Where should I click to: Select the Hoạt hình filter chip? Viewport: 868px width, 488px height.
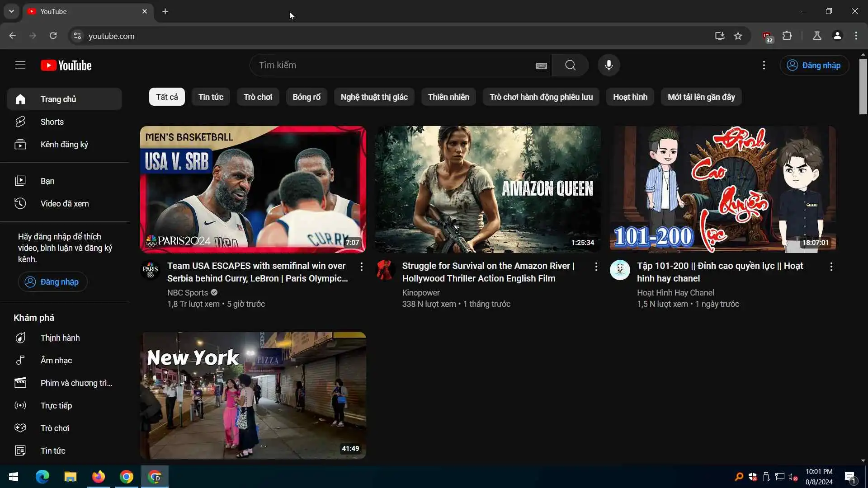click(x=630, y=97)
